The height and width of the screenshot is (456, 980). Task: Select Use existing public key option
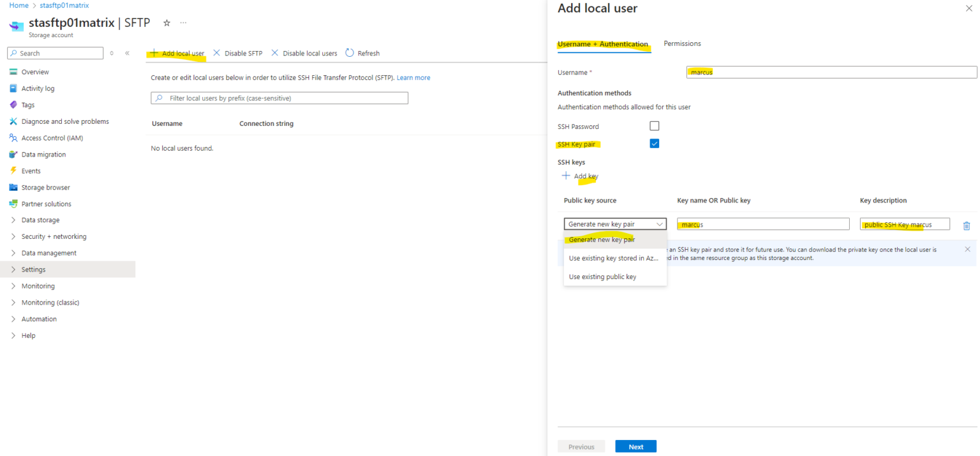tap(602, 277)
